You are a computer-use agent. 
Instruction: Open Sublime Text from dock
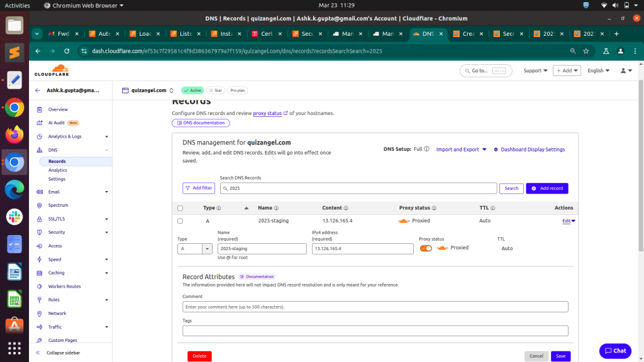(x=14, y=53)
